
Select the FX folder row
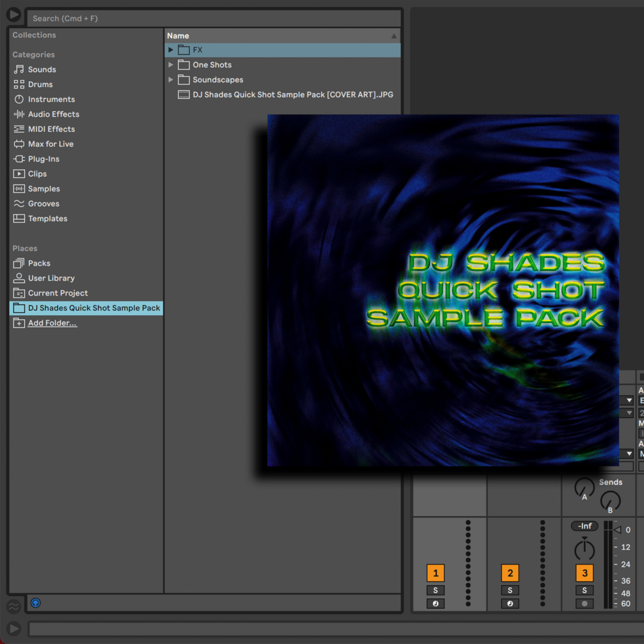(283, 50)
